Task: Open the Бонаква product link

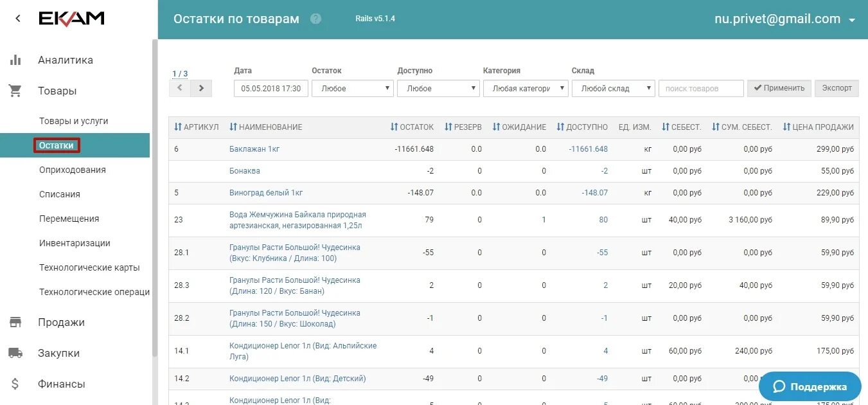Action: coord(243,170)
